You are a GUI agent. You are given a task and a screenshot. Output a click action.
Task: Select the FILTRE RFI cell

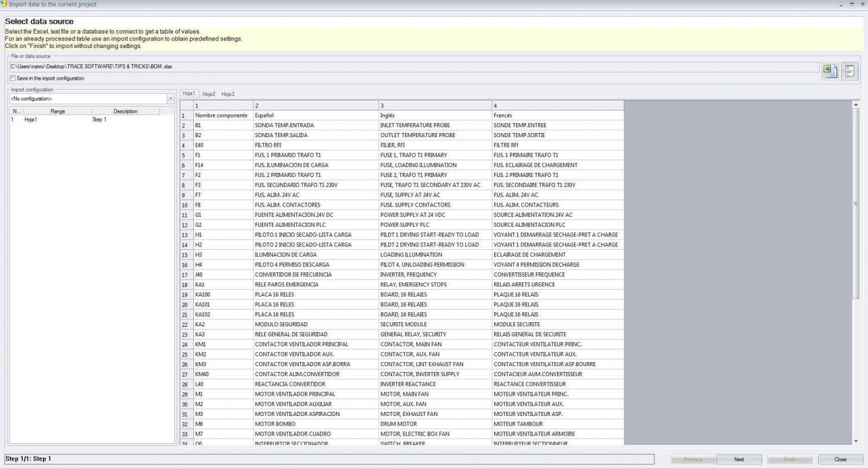click(558, 145)
